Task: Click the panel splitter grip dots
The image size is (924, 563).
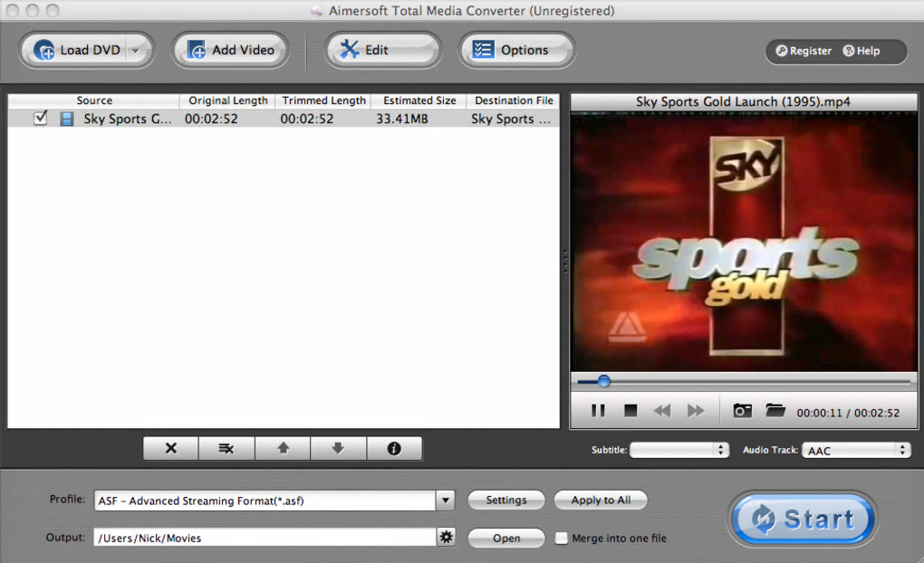Action: pos(565,261)
